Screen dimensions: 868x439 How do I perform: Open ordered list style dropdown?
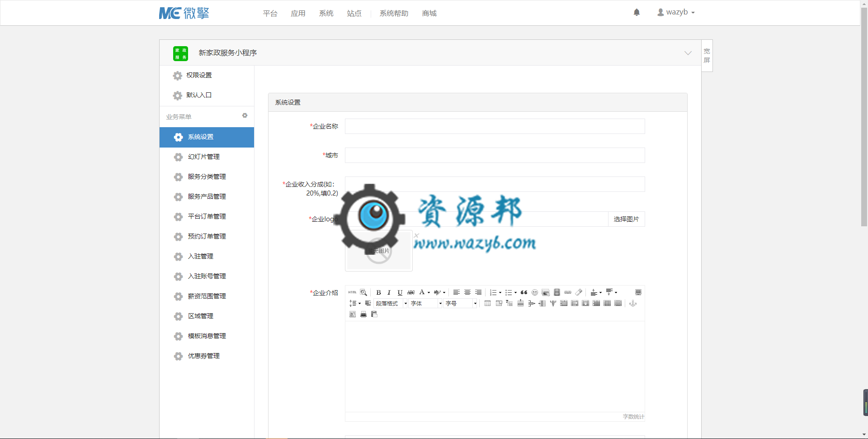(x=500, y=292)
